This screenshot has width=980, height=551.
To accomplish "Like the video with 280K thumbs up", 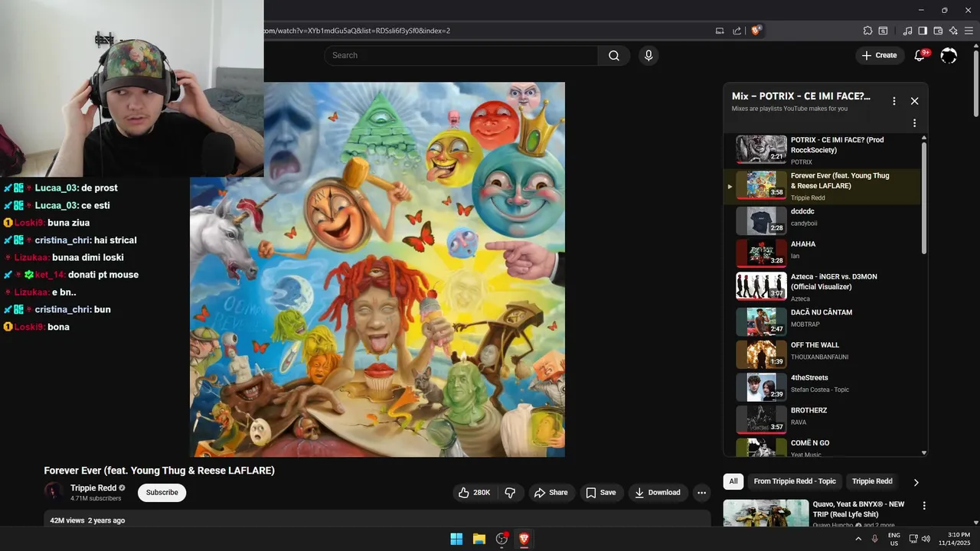I will [x=474, y=493].
